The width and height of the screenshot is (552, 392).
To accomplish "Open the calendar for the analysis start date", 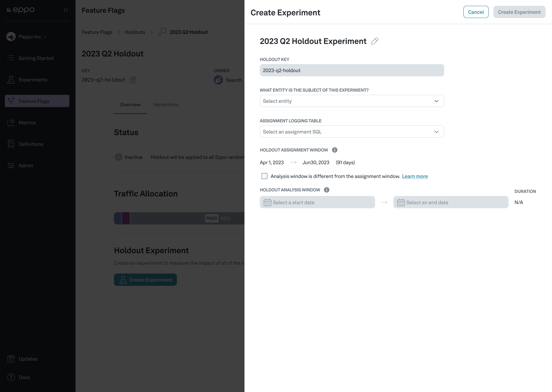I will click(267, 202).
